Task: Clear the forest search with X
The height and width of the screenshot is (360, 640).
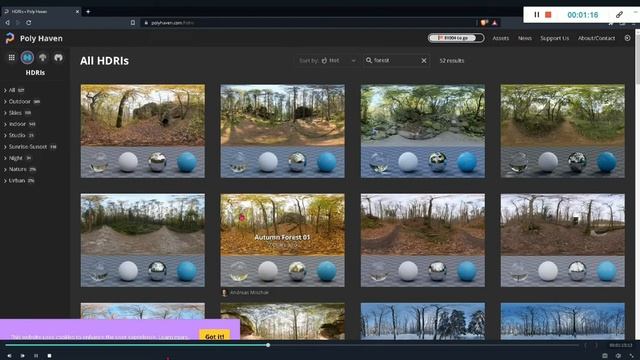Action: [x=424, y=60]
